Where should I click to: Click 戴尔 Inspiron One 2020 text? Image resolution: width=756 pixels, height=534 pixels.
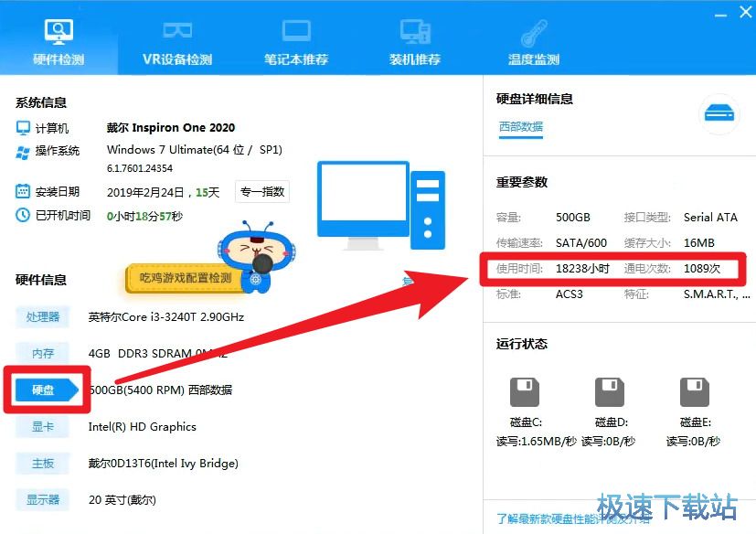[171, 128]
